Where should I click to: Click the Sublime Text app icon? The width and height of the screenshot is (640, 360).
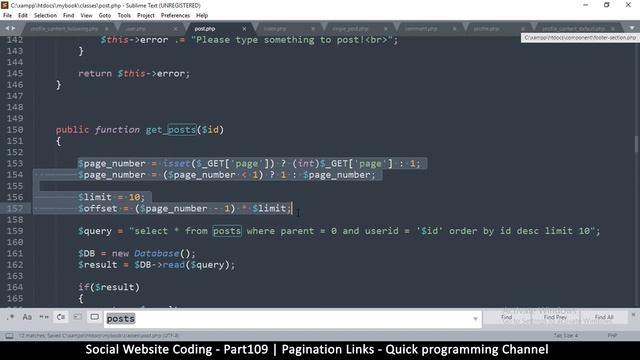pos(5,5)
